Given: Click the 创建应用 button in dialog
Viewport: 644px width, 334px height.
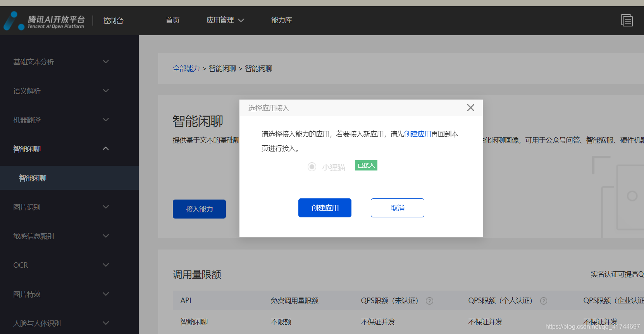Looking at the screenshot, I should (x=325, y=208).
